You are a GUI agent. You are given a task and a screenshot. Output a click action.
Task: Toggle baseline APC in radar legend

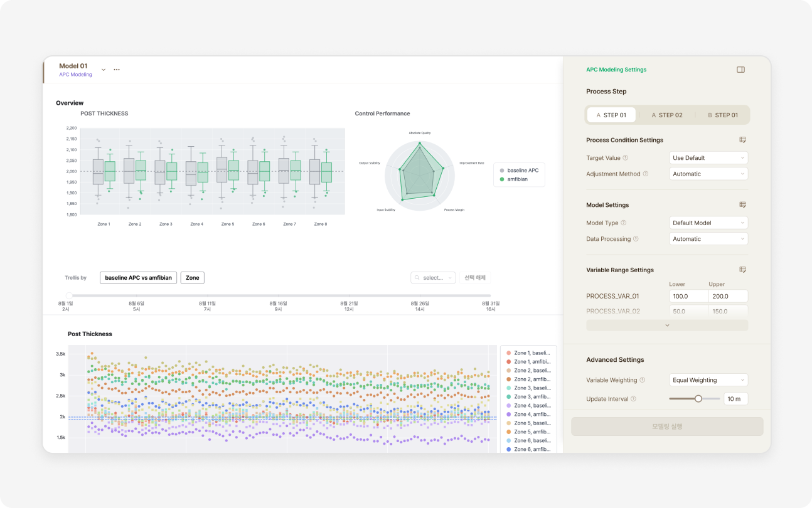click(x=518, y=171)
